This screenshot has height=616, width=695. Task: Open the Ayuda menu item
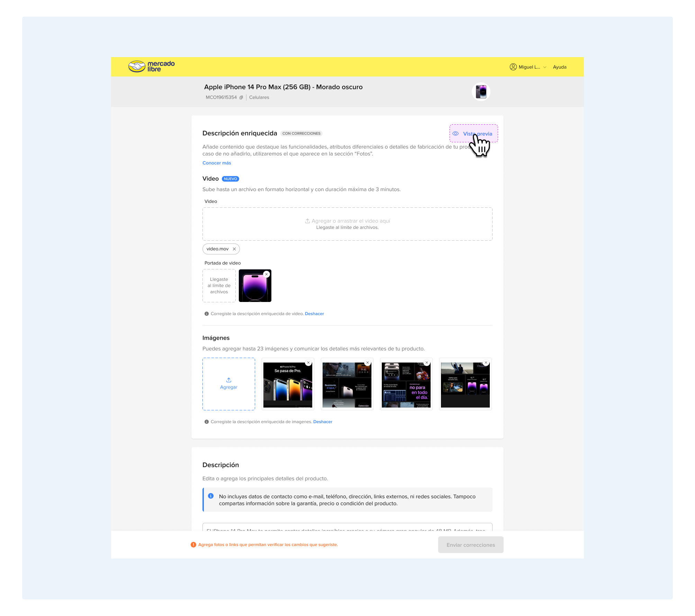(x=559, y=67)
